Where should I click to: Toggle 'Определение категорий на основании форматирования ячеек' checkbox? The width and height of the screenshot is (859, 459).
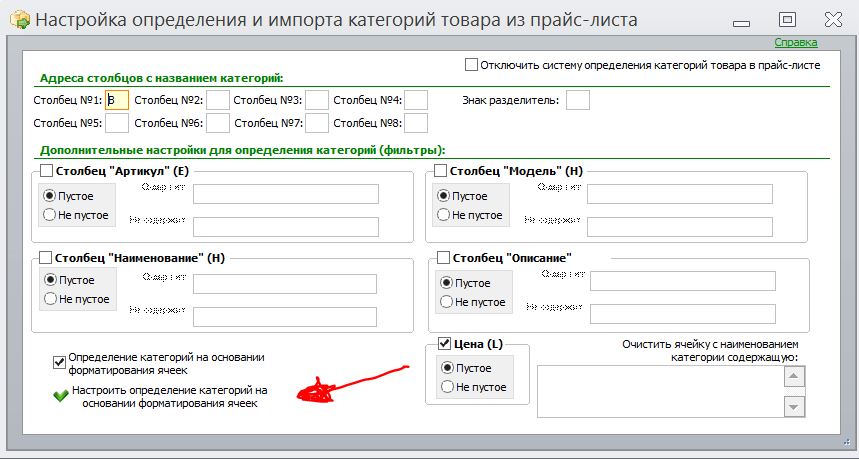pos(59,362)
